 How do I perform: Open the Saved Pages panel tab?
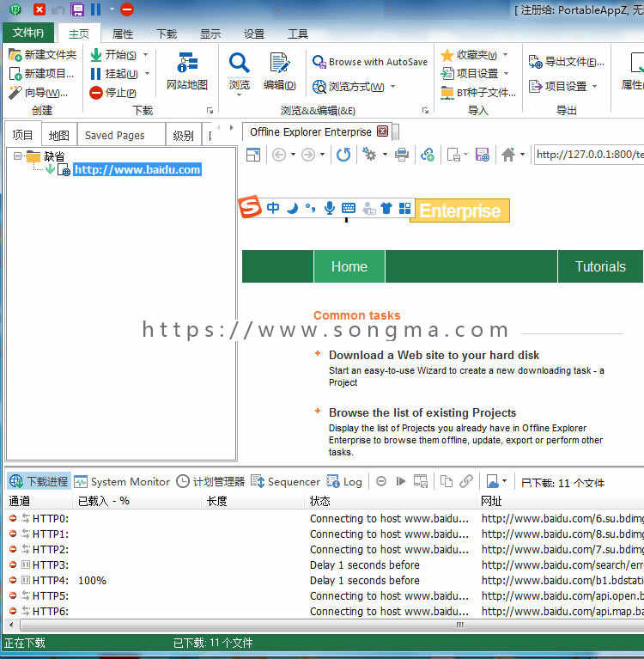pyautogui.click(x=121, y=136)
